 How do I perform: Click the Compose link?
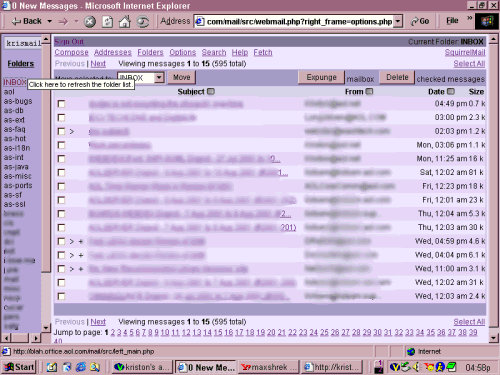[x=71, y=52]
